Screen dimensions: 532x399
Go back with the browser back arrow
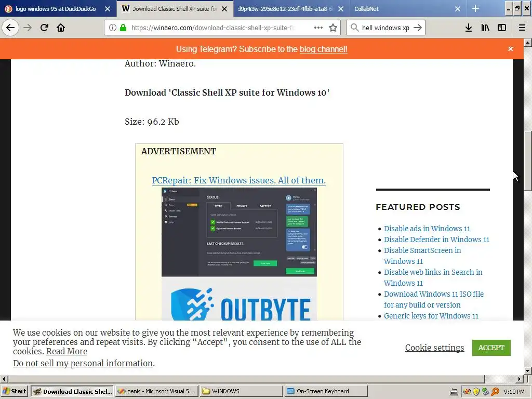point(10,28)
